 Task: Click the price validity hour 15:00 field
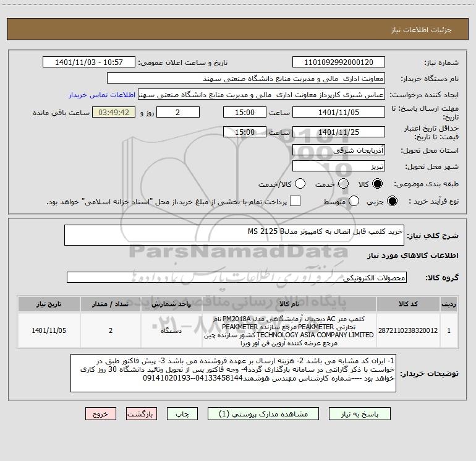pyautogui.click(x=245, y=132)
